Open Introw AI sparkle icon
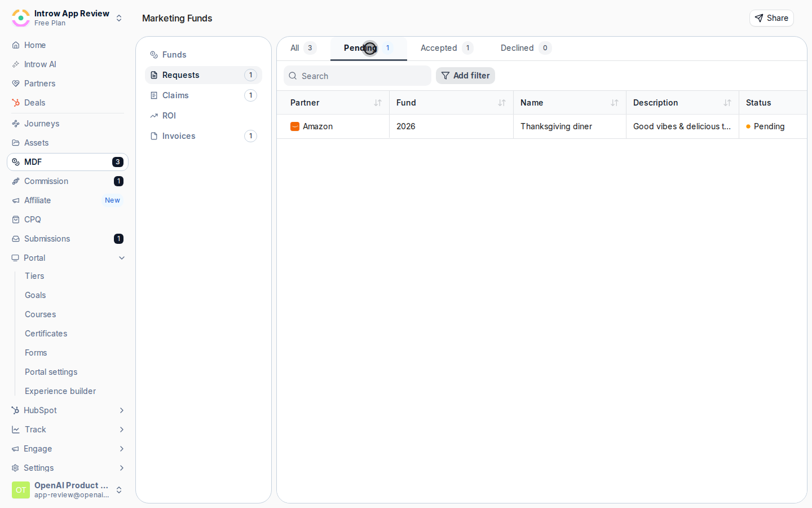Screen dimensions: 812x508 coord(16,64)
